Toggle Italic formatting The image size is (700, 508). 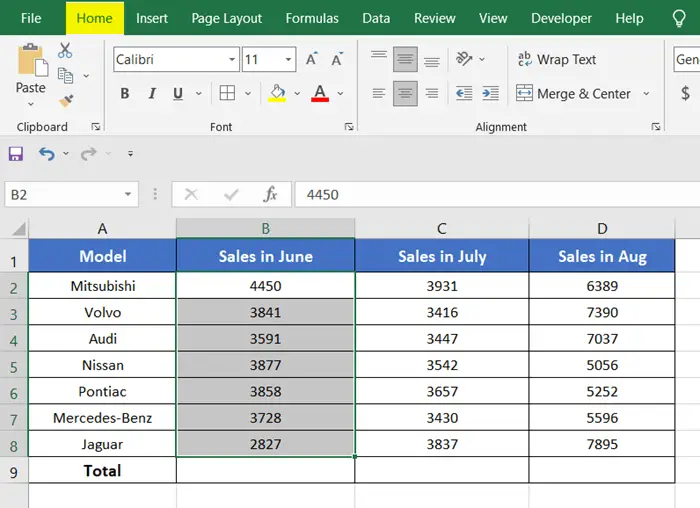[x=152, y=93]
